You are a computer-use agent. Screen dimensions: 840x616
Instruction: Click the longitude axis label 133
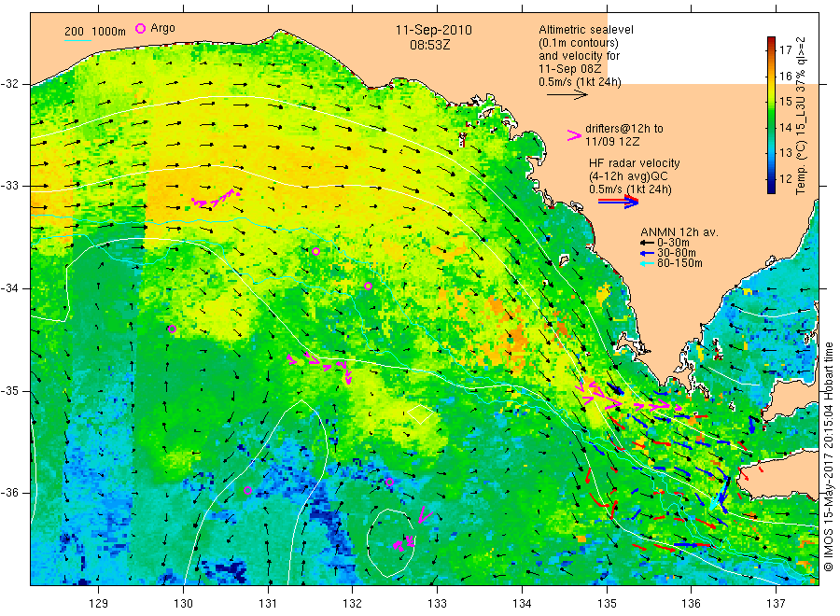click(437, 604)
